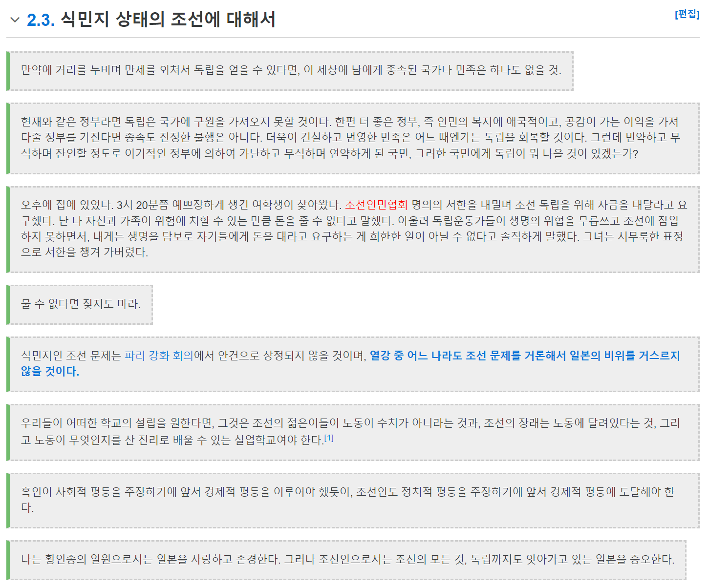Click the heading text 식민지 상태의 조선에 대해서
The height and width of the screenshot is (588, 709).
coord(168,20)
